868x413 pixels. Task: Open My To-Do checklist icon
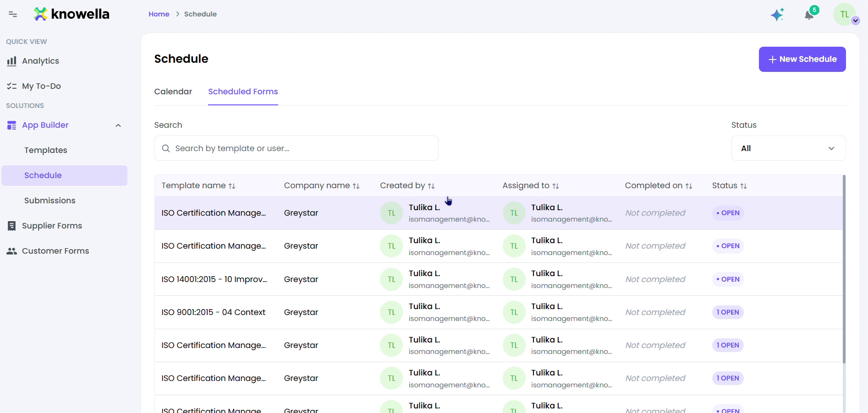coord(12,86)
